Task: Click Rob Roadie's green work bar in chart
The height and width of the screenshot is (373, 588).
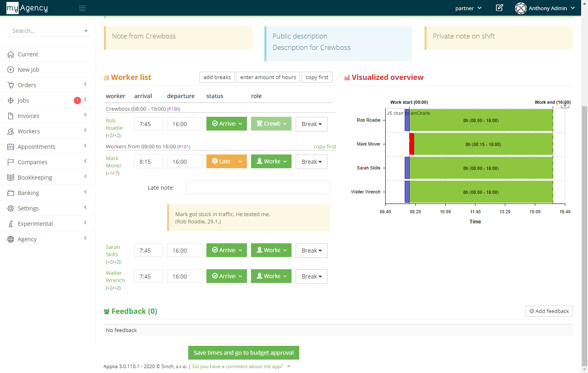Action: click(481, 120)
